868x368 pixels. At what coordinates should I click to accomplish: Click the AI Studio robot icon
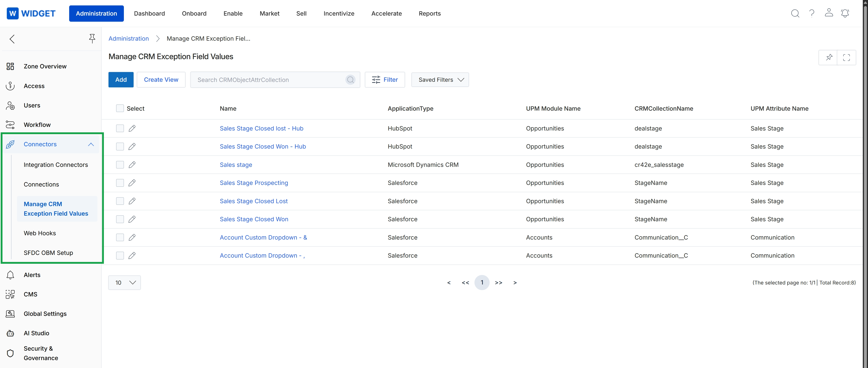(10, 333)
